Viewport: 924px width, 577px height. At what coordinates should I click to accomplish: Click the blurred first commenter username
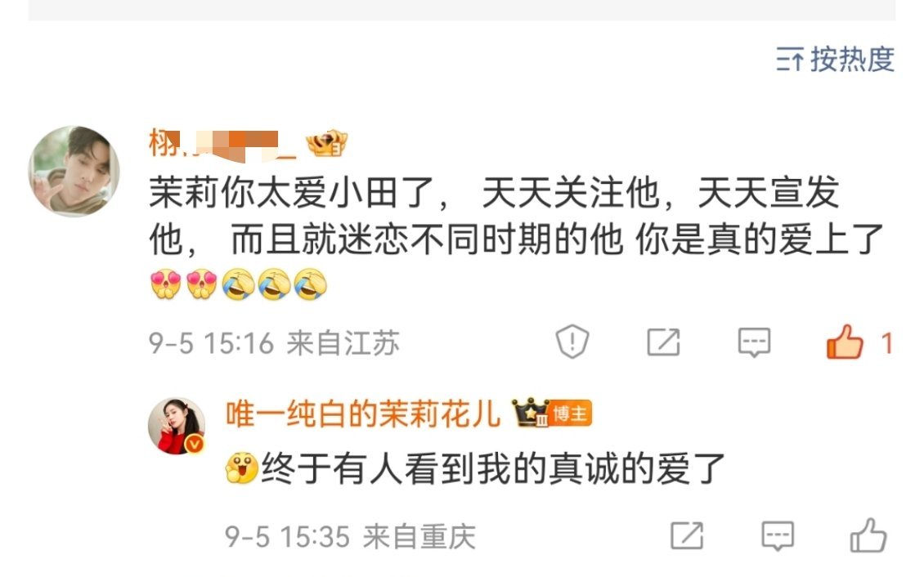click(x=222, y=144)
